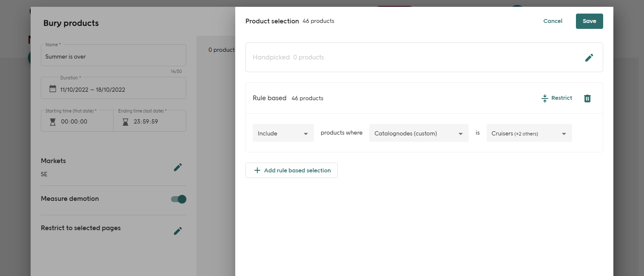The height and width of the screenshot is (276, 644).
Task: Save the product selection
Action: [x=590, y=21]
